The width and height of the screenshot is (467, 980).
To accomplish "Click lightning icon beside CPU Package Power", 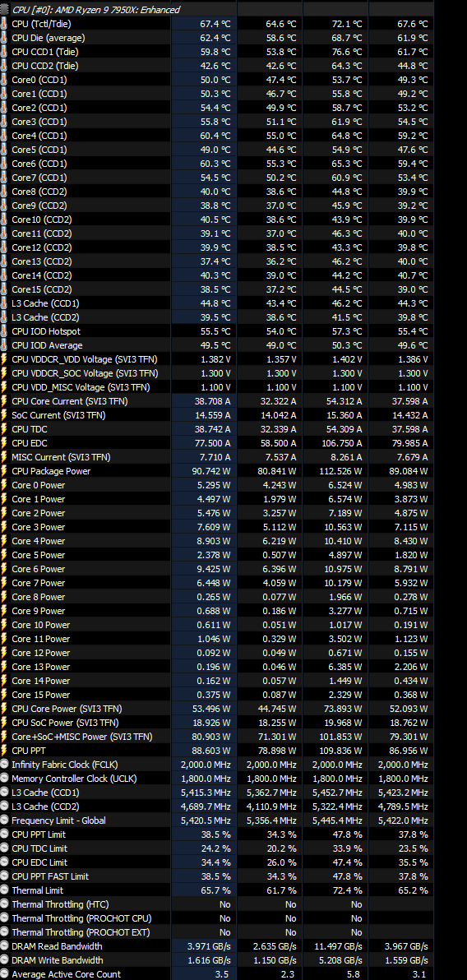I will pos(4,470).
